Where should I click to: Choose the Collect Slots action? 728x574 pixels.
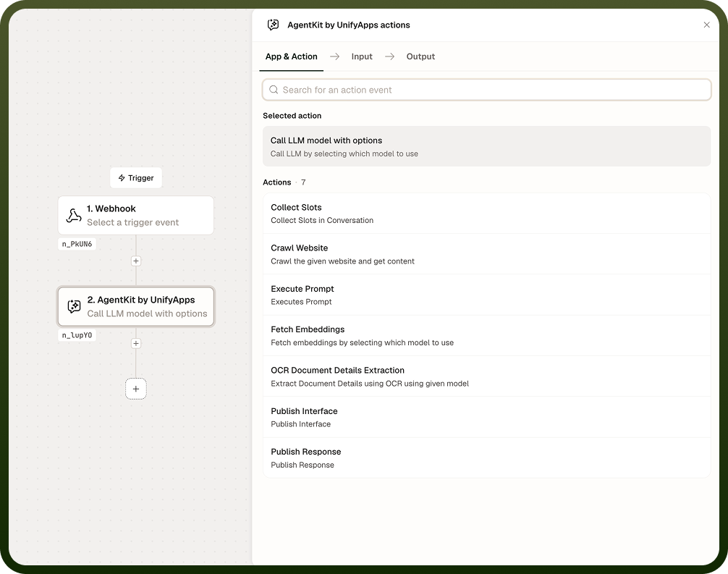click(x=486, y=214)
